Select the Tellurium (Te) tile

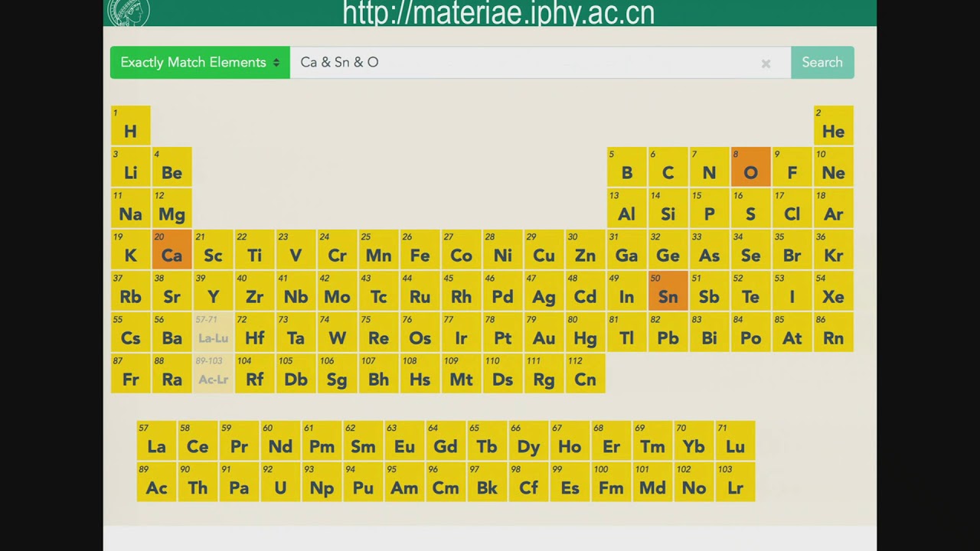point(751,291)
